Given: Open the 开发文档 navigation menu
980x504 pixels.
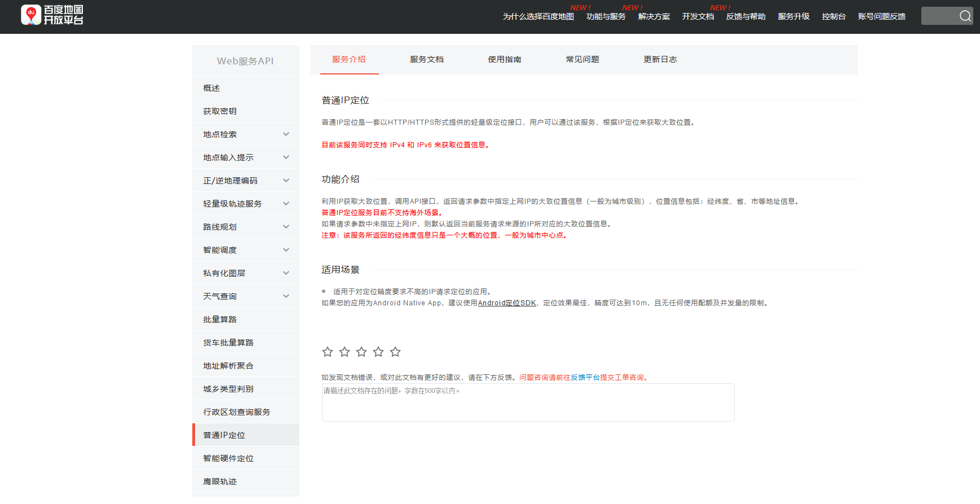Looking at the screenshot, I should tap(698, 16).
